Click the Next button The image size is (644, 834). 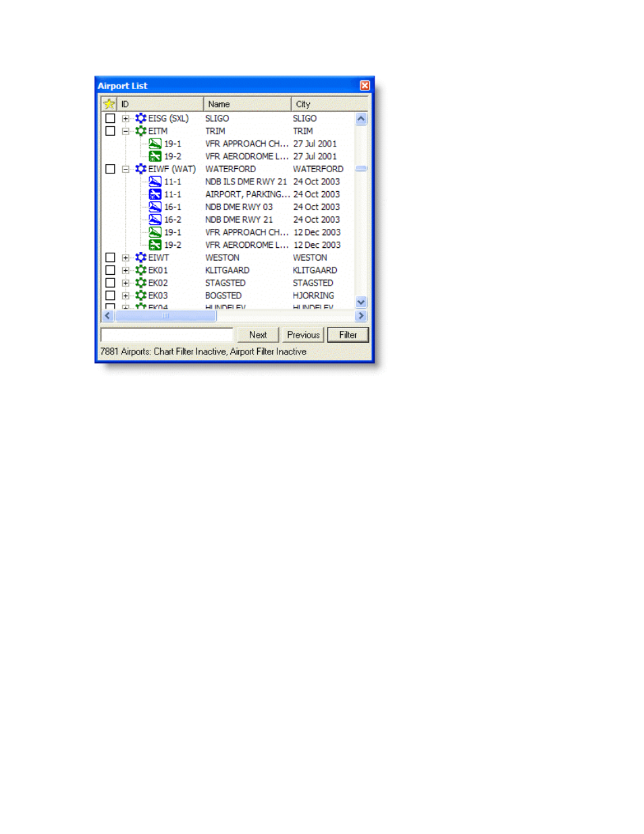pyautogui.click(x=258, y=335)
